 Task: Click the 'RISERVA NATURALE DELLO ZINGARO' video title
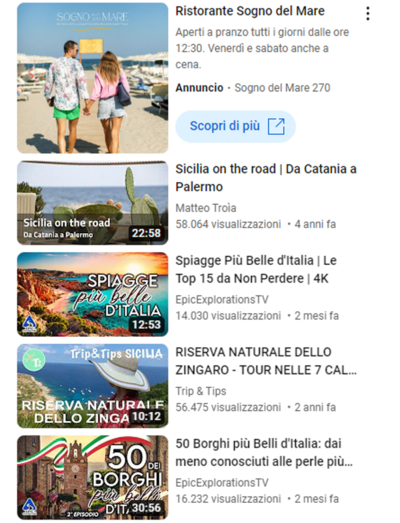(266, 361)
